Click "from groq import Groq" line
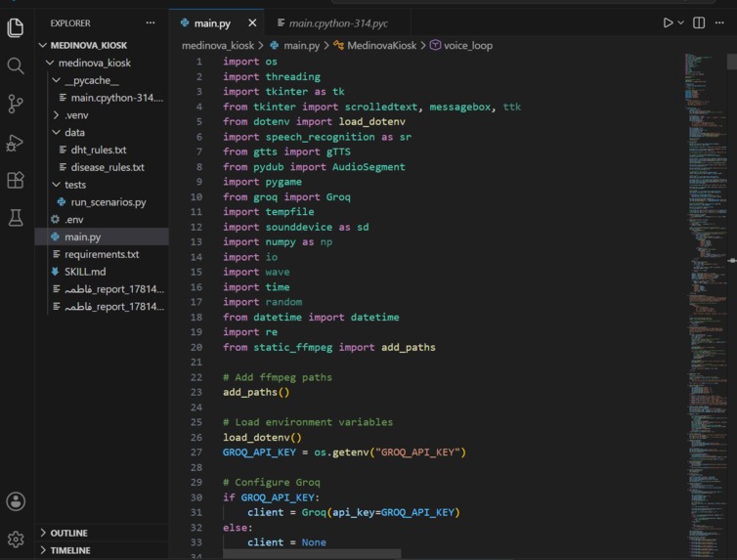 (286, 196)
